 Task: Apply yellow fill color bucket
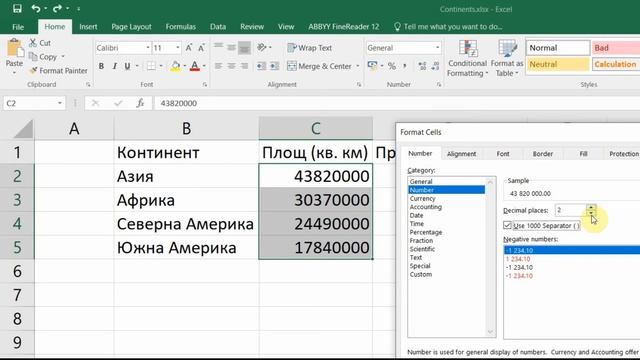click(176, 66)
